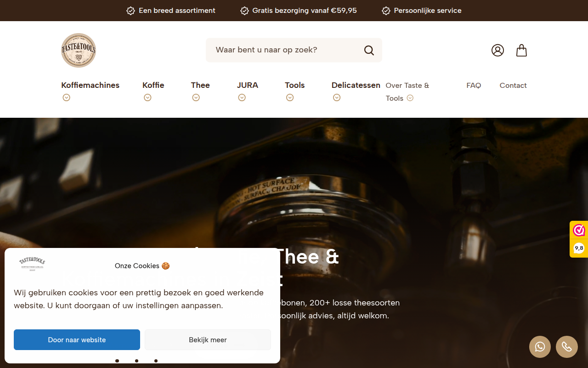Open the Tools menu item

tap(295, 85)
